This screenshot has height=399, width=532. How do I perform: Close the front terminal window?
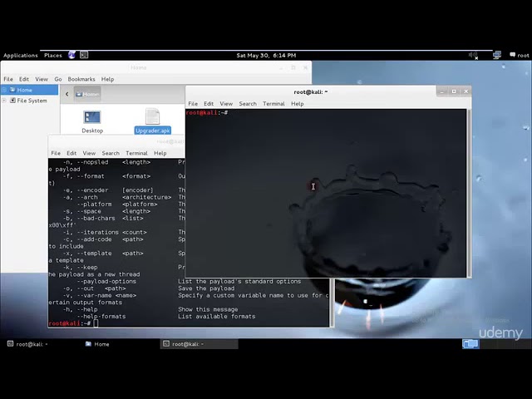(465, 91)
